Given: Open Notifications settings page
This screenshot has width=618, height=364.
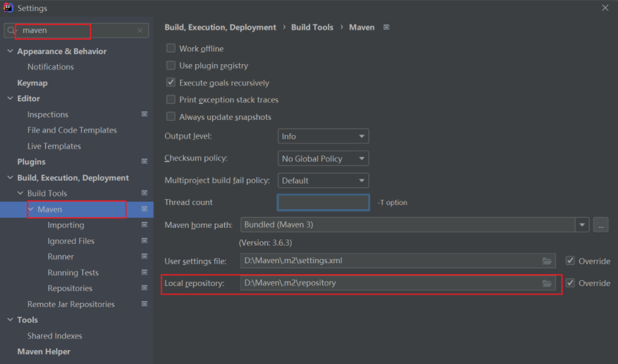Looking at the screenshot, I should 51,67.
